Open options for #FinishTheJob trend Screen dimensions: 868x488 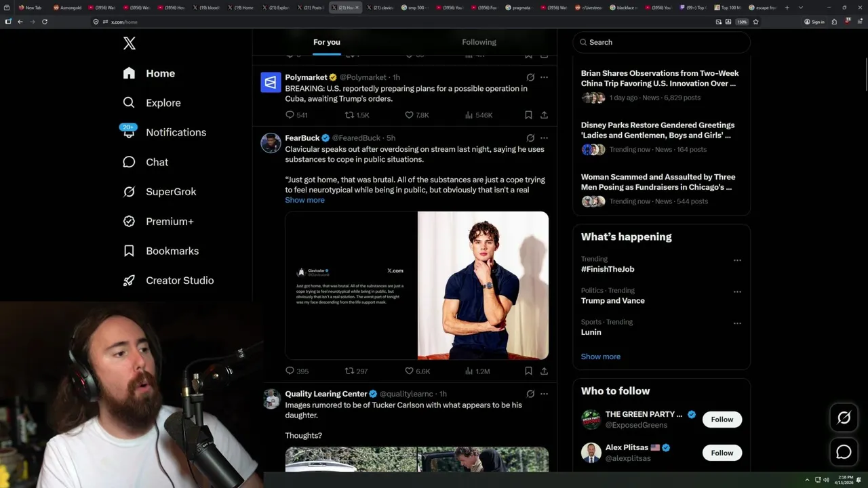[x=737, y=260]
